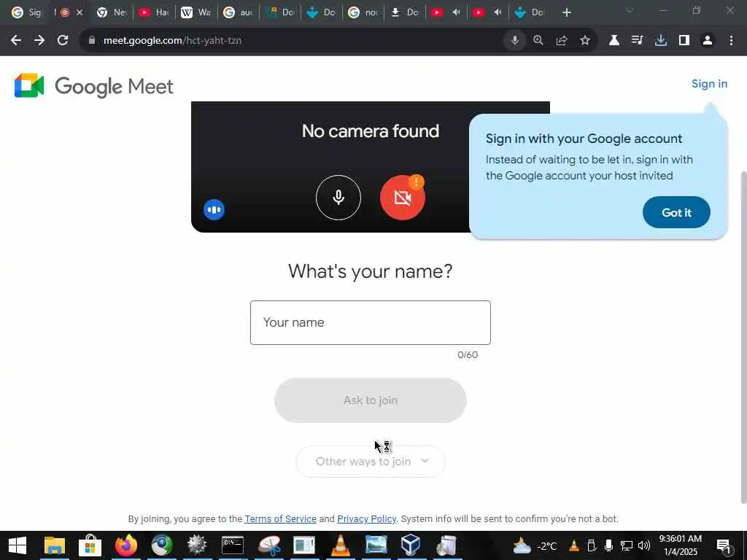This screenshot has width=747, height=560.
Task: Open the Chrome three-dot menu
Action: [731, 41]
